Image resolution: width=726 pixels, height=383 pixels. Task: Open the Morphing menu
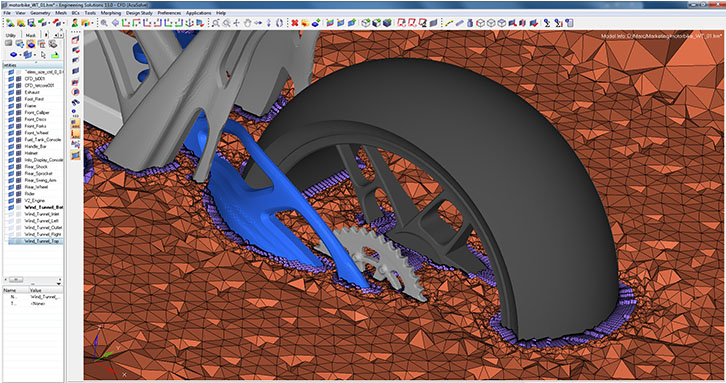111,13
